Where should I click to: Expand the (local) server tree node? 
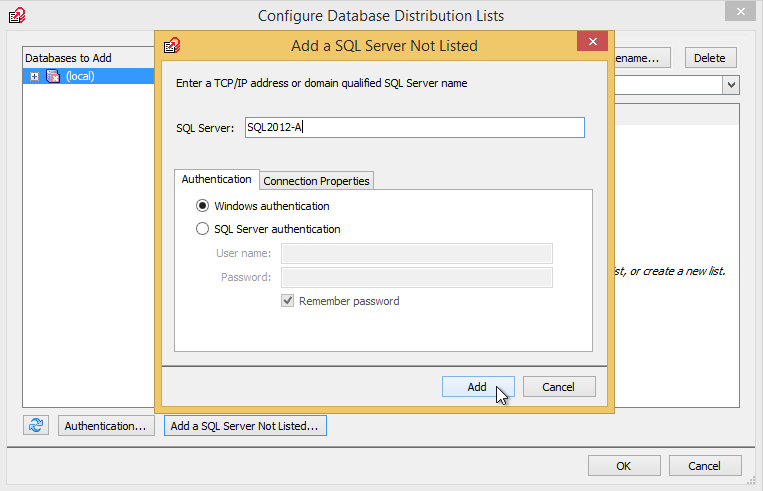(x=35, y=76)
